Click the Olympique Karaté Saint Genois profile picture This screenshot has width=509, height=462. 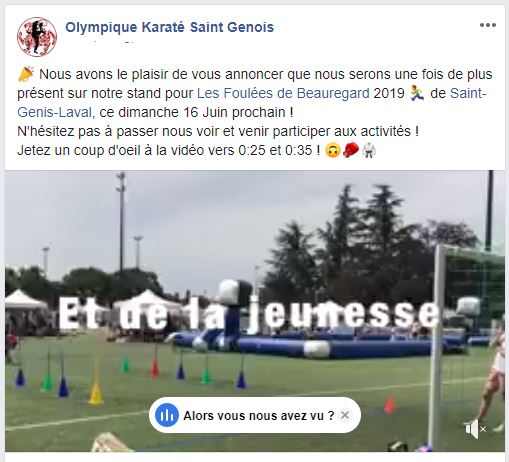(x=37, y=37)
